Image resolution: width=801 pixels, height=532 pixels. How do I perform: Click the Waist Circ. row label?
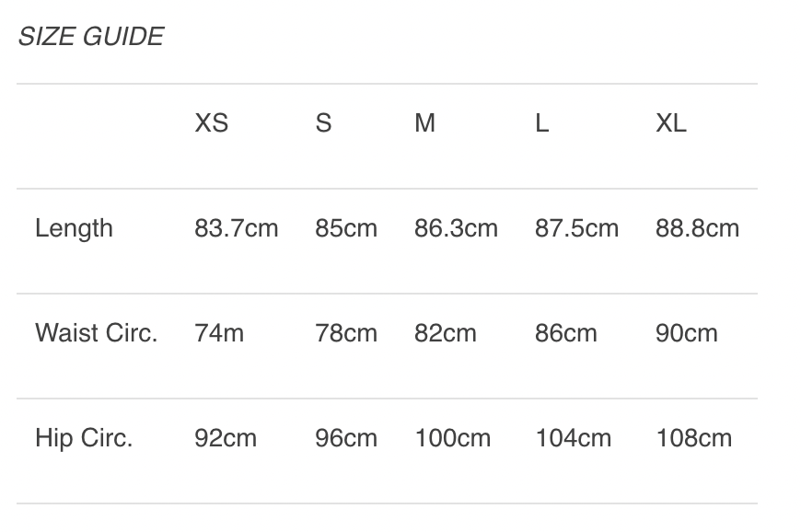pyautogui.click(x=96, y=333)
